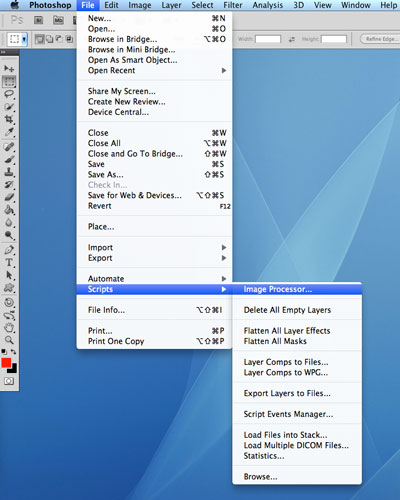Launch Mini Bridge from the Mb icon
Image resolution: width=400 pixels, height=500 pixels.
(x=58, y=20)
